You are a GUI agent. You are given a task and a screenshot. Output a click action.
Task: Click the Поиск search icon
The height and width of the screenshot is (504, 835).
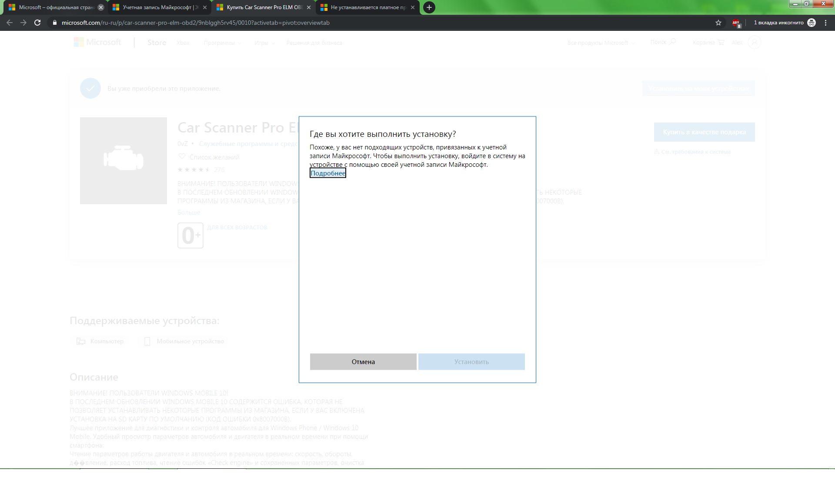(672, 42)
